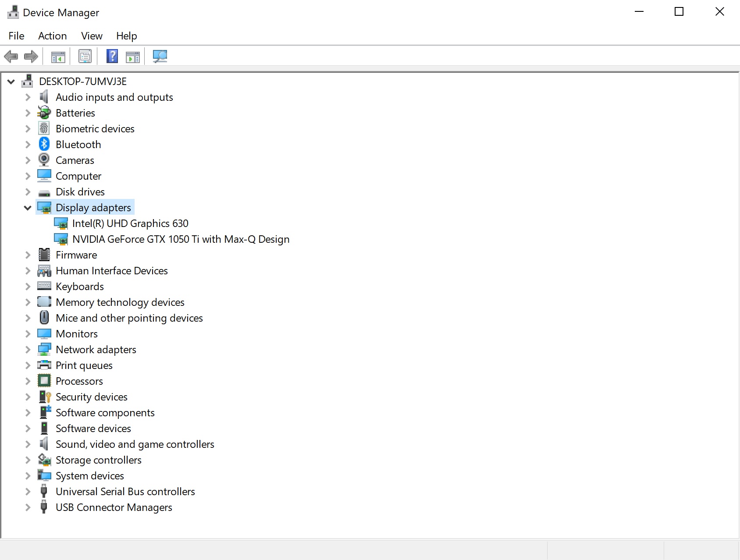
Task: Click Show/Hide Console Tree toolbar icon
Action: click(x=58, y=57)
